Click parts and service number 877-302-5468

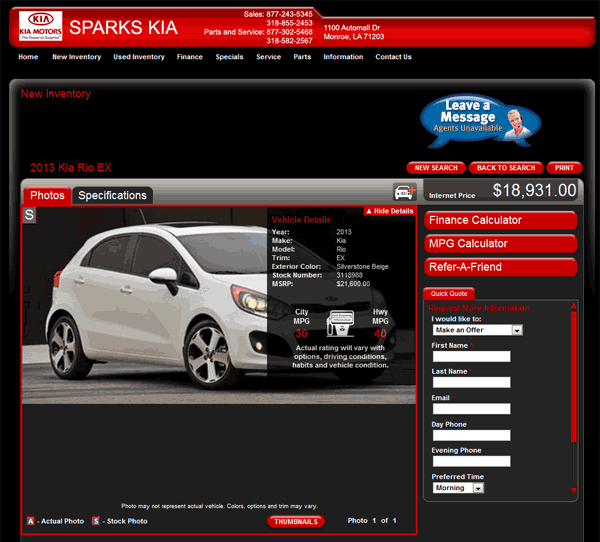289,32
